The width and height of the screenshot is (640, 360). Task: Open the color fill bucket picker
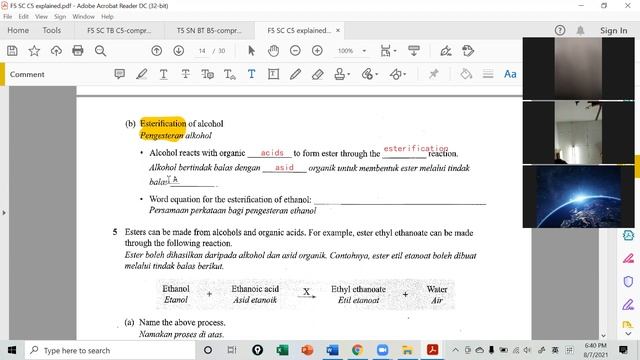[466, 74]
